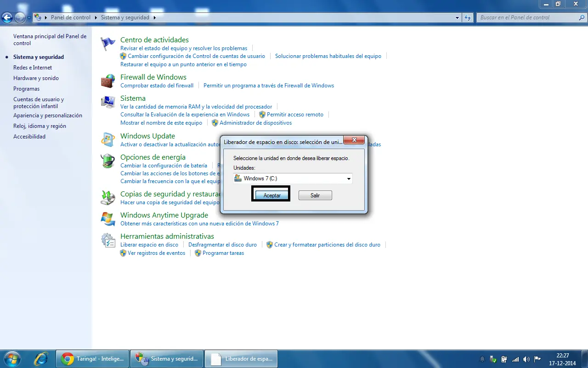This screenshot has width=588, height=368.
Task: Click the Opciones de energía battery icon
Action: tap(108, 161)
